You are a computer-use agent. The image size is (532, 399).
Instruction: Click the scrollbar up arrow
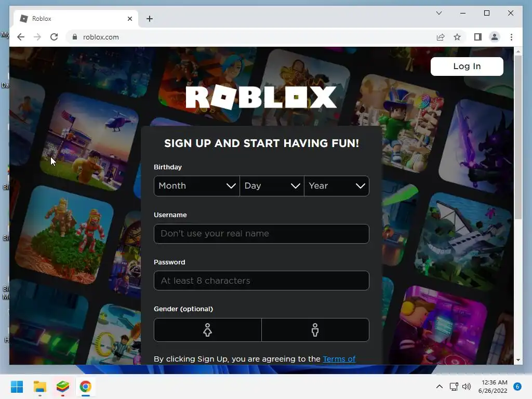pyautogui.click(x=518, y=51)
